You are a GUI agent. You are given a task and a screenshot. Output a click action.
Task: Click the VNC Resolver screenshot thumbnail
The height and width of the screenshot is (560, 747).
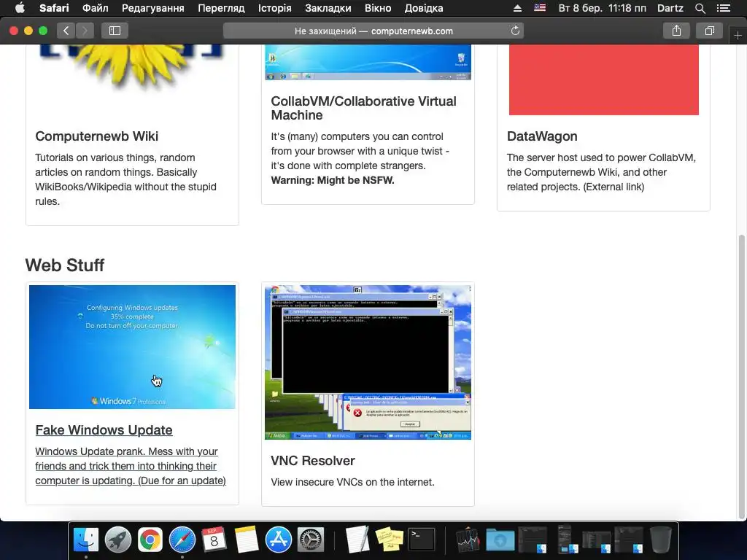(368, 362)
